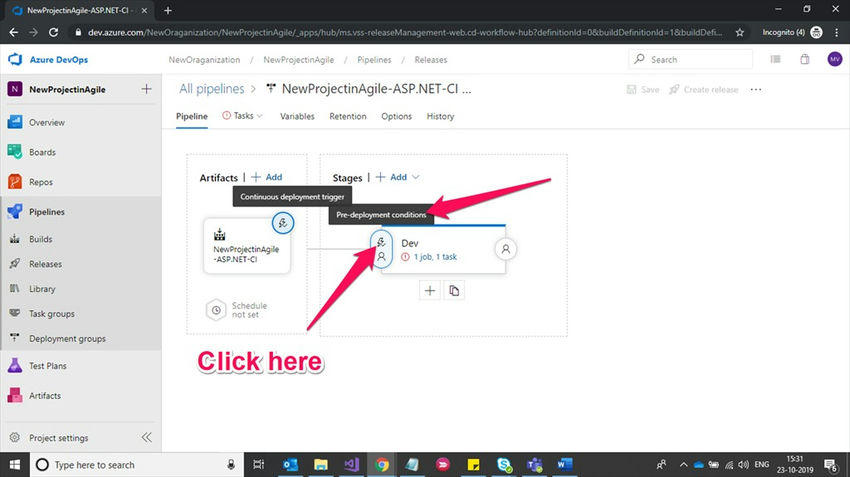This screenshot has width=850, height=477.
Task: Open NewProjectinAgile breadcrumb link
Action: click(299, 60)
